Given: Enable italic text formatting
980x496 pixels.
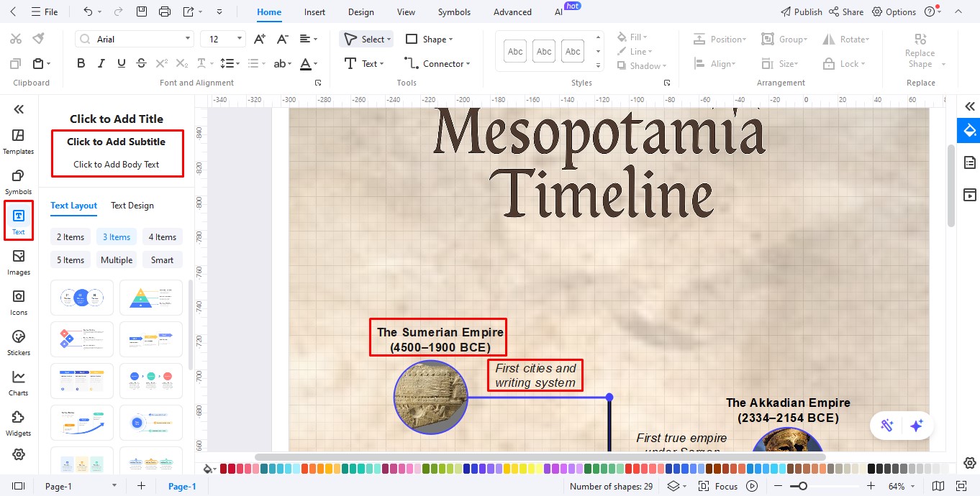Looking at the screenshot, I should (101, 63).
